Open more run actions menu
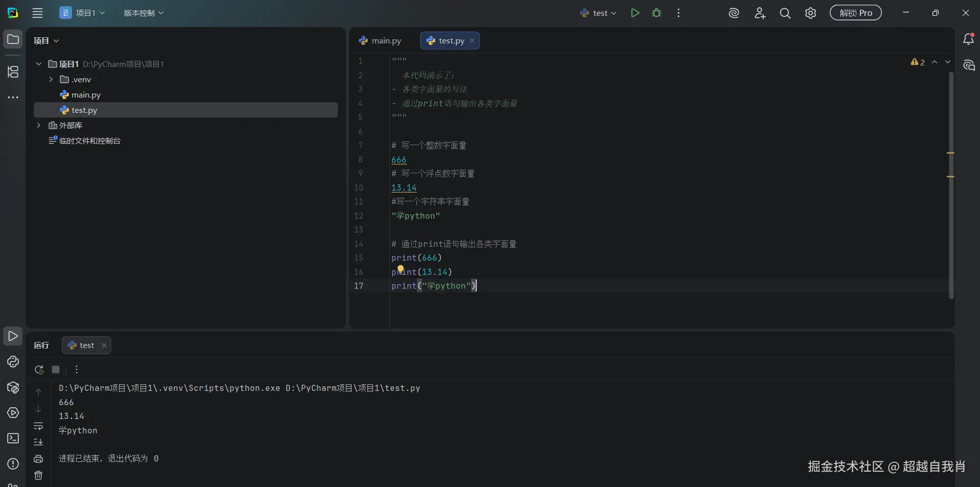The image size is (980, 487). (x=679, y=13)
